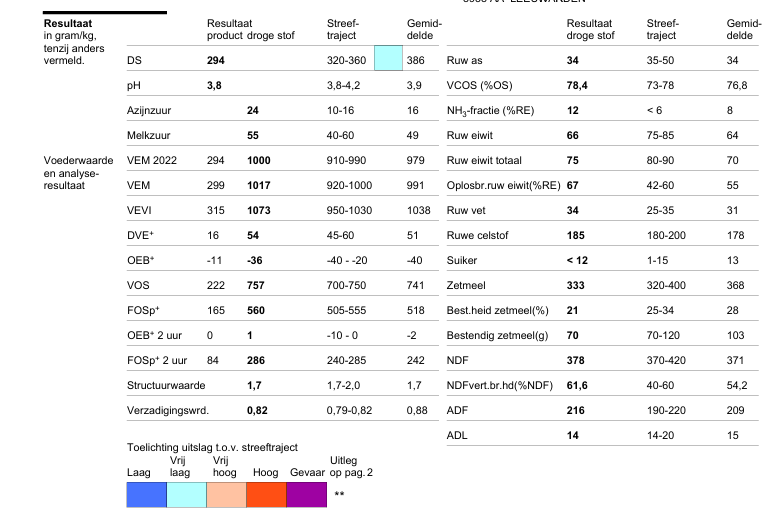Select the VEM 2022 row label
This screenshot has height=516, width=776.
(x=151, y=160)
